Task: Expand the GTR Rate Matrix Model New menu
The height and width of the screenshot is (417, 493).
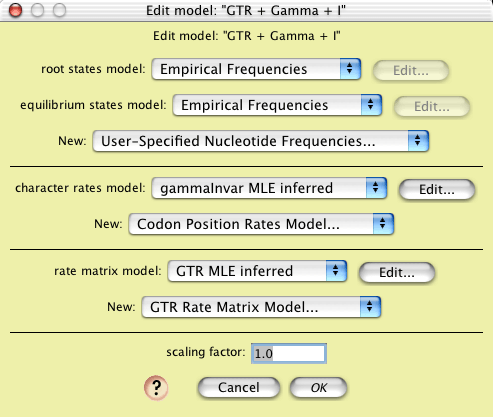Action: click(261, 307)
